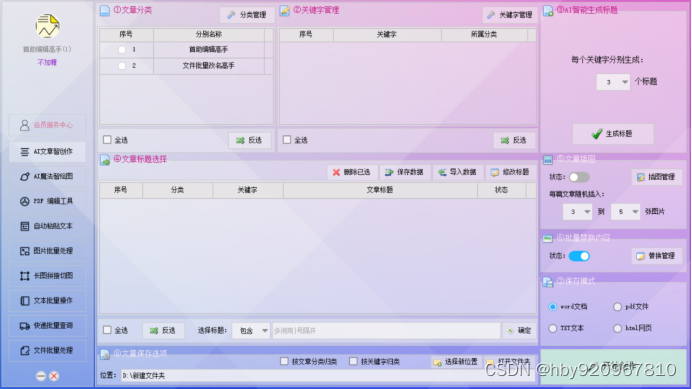Open 分类管理 category manager
This screenshot has height=389, width=692.
coord(247,15)
